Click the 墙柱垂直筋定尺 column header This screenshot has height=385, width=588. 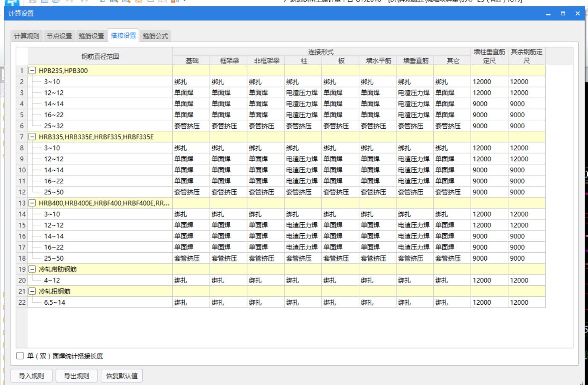point(490,56)
